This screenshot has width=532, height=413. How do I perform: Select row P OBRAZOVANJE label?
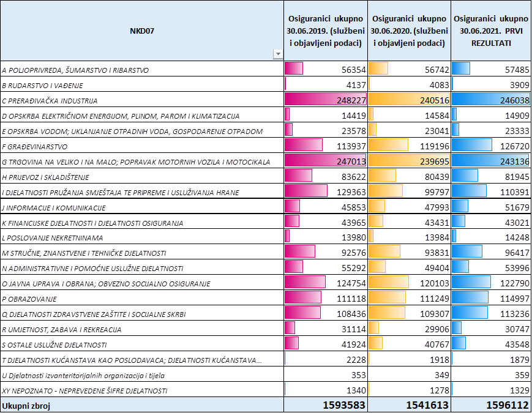pos(29,299)
